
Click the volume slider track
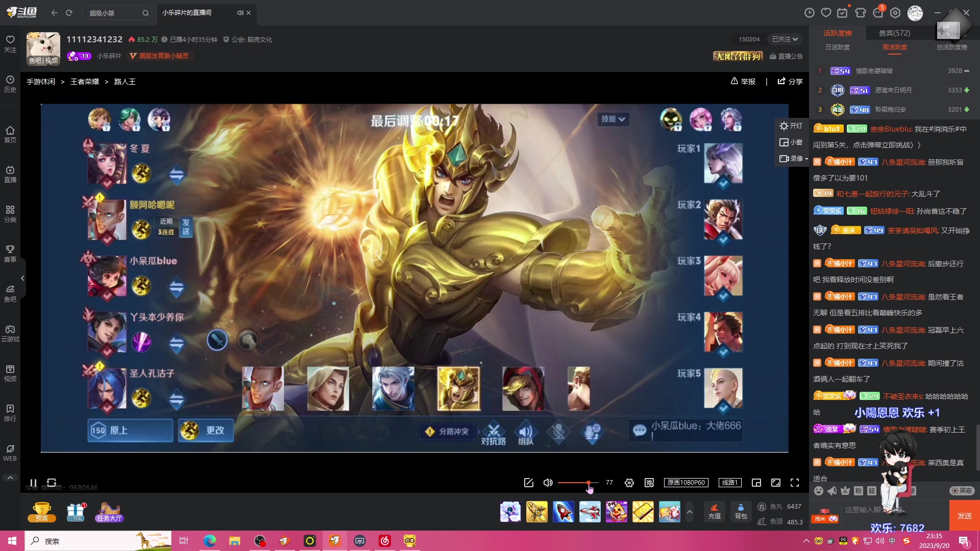pyautogui.click(x=578, y=483)
